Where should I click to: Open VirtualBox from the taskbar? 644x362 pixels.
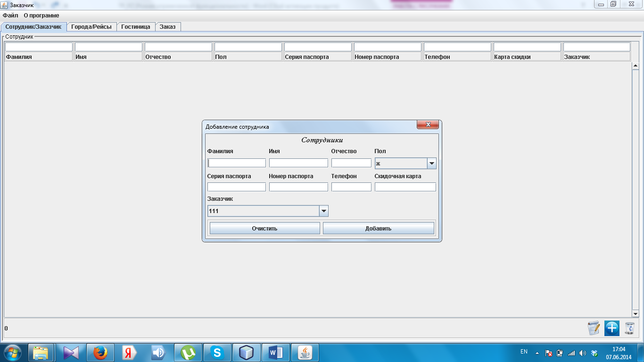(247, 353)
